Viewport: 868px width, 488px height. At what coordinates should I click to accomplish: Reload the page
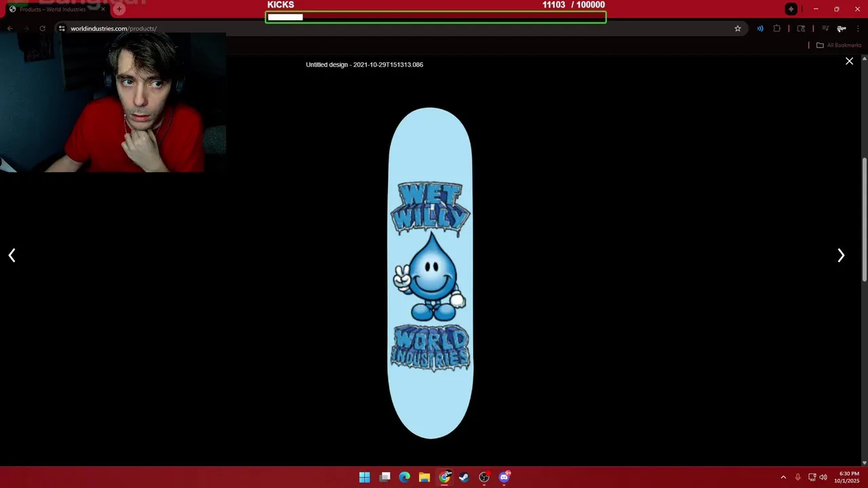42,28
